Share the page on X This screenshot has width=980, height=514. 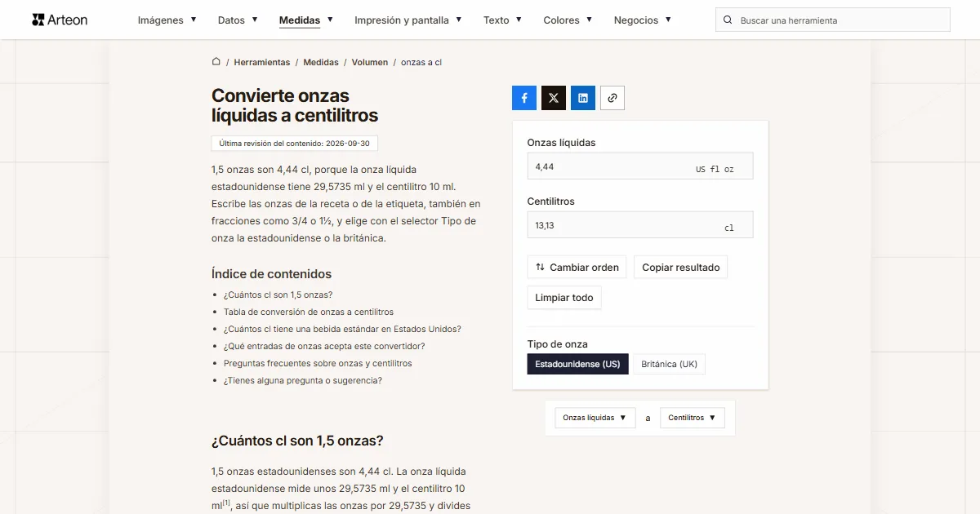pos(554,98)
